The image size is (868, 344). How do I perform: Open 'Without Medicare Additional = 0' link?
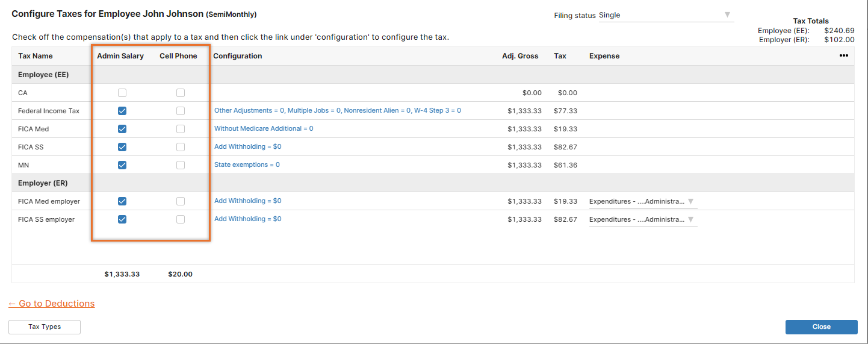click(x=264, y=129)
